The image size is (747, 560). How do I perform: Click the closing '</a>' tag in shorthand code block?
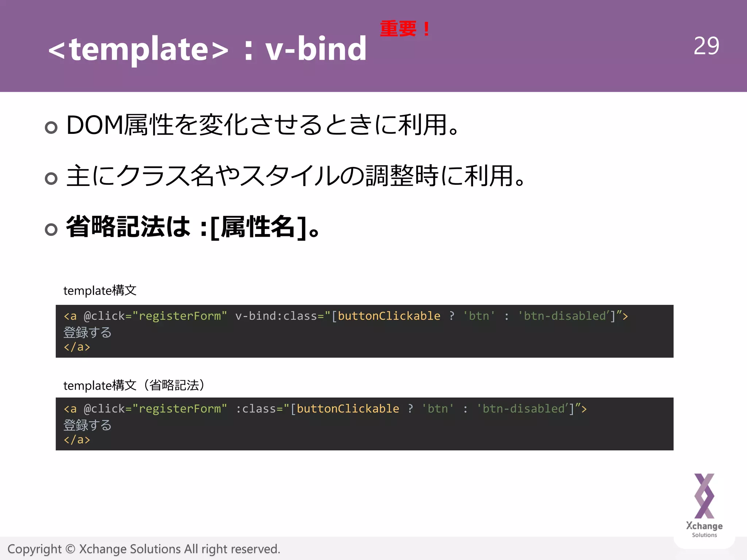(77, 440)
